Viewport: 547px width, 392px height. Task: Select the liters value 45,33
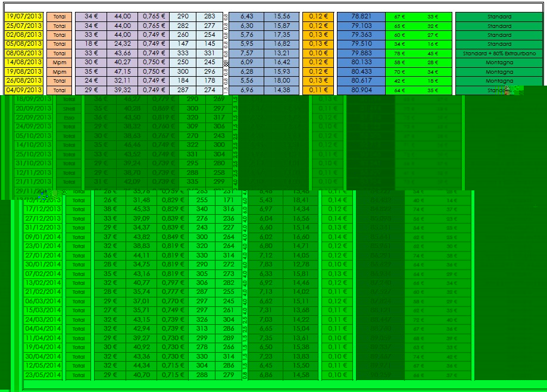pyautogui.click(x=141, y=209)
